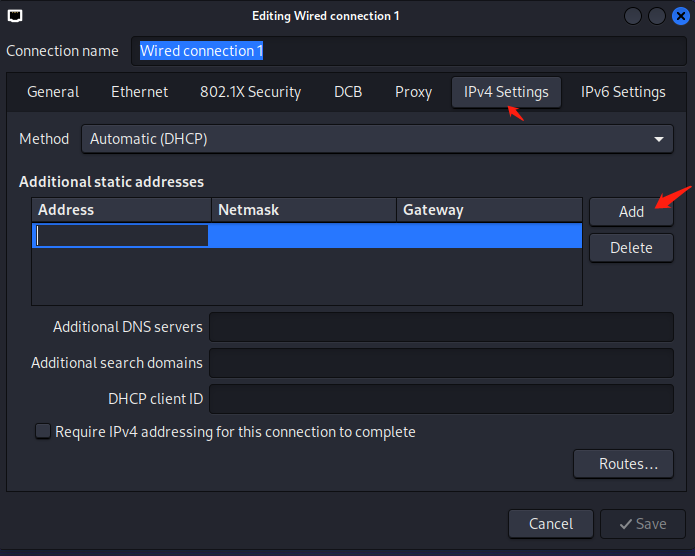
Task: Enable Require IPv4 addressing checkbox
Action: coord(43,432)
